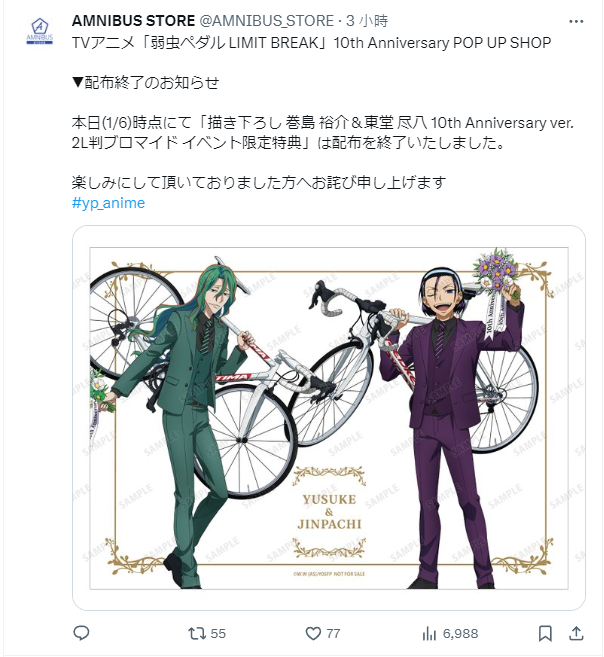
Task: Open the post timestamp "3 小時"
Action: pyautogui.click(x=367, y=21)
